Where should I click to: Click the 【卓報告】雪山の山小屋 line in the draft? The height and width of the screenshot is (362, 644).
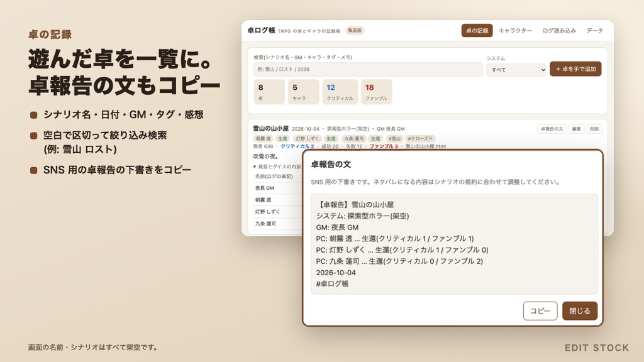click(355, 204)
